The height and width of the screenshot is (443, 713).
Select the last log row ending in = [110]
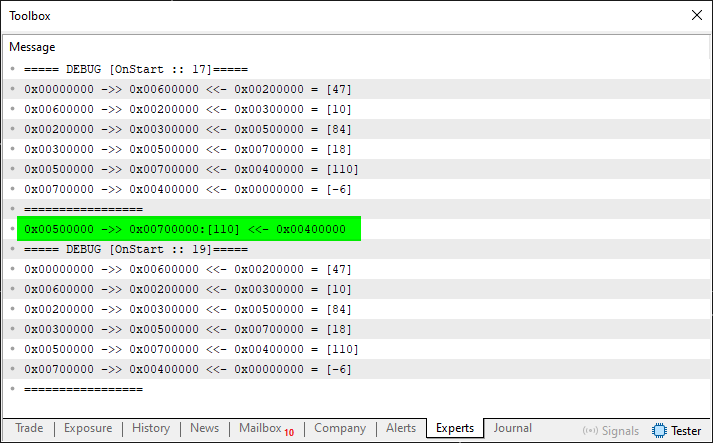click(356, 349)
